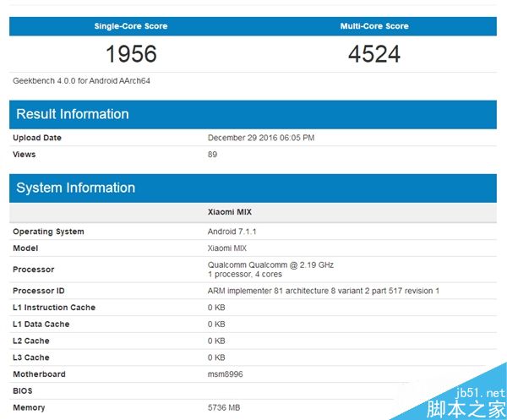Click the Operating System label
Screen dimensions: 507x420
[48, 232]
